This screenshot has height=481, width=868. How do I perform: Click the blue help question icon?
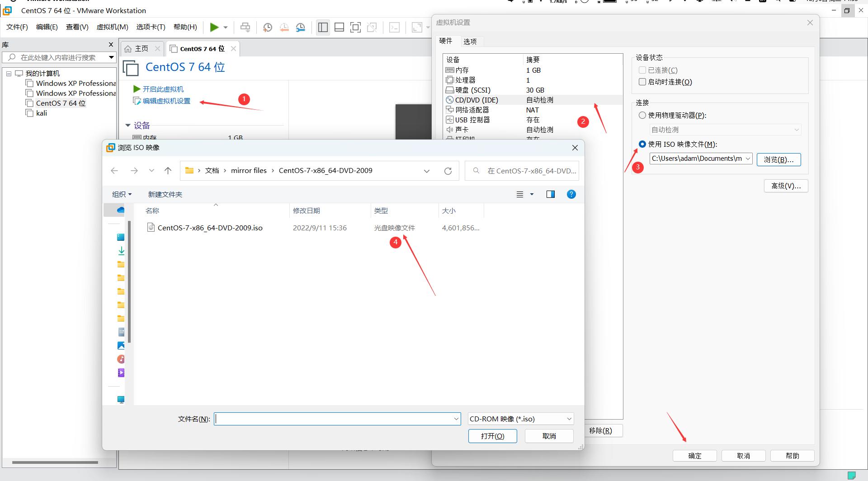coord(571,194)
